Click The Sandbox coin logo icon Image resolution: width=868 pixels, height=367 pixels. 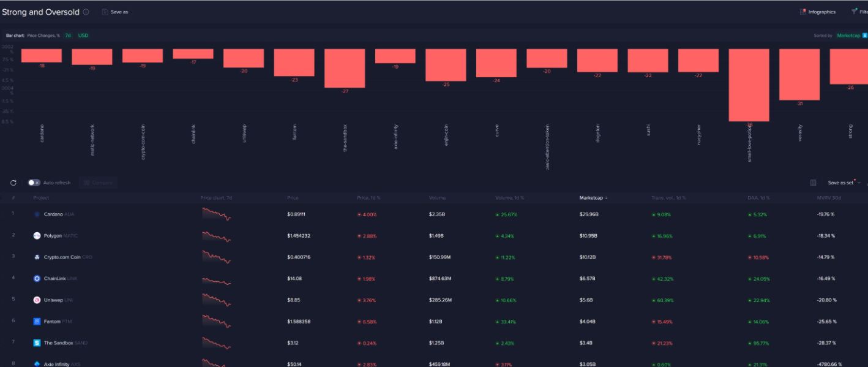pyautogui.click(x=37, y=343)
